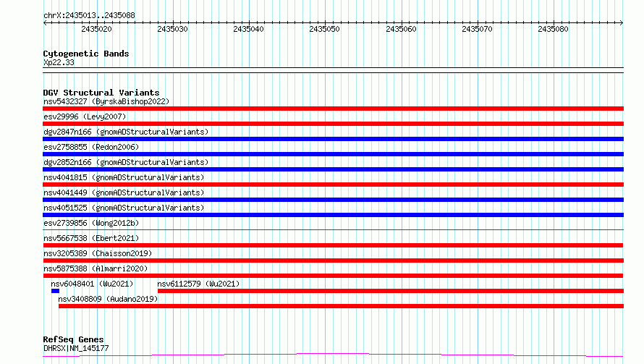
Task: Click the red bar under nsv3205389
Action: (333, 261)
